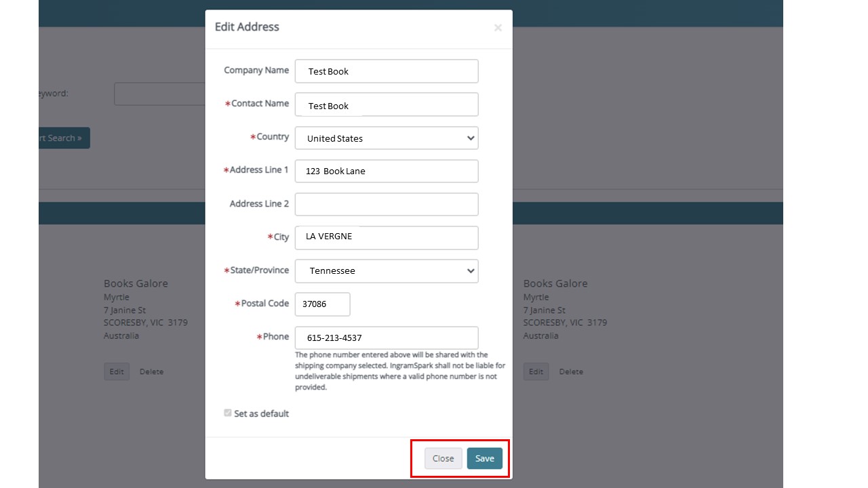Click the keyword search field in background page

coord(160,94)
